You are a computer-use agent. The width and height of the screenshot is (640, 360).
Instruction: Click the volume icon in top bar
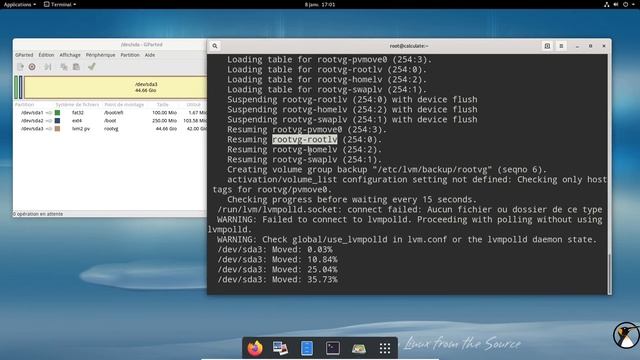tap(616, 4)
